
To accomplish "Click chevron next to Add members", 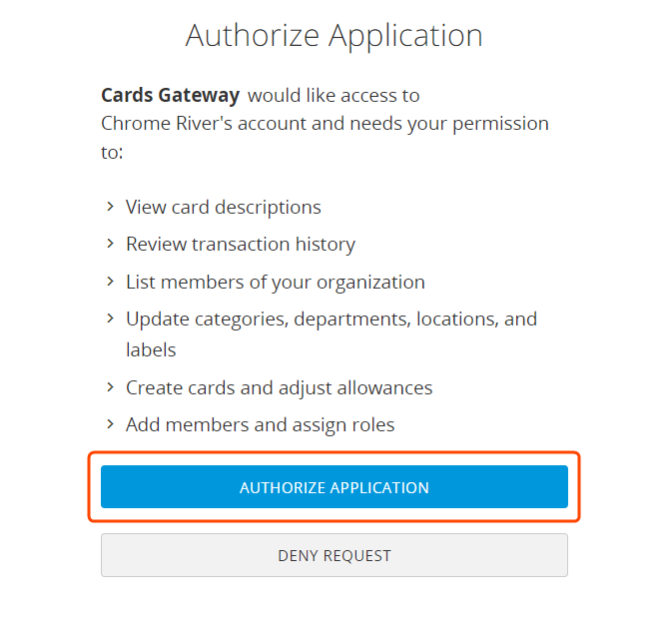I will tap(110, 424).
